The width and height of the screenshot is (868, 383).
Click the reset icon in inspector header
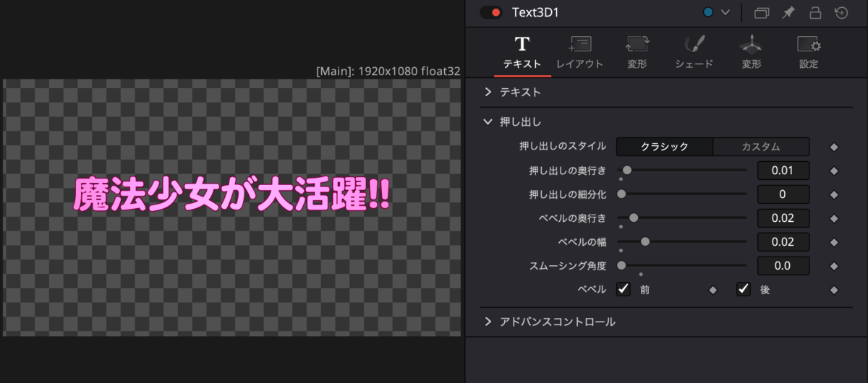click(x=841, y=12)
